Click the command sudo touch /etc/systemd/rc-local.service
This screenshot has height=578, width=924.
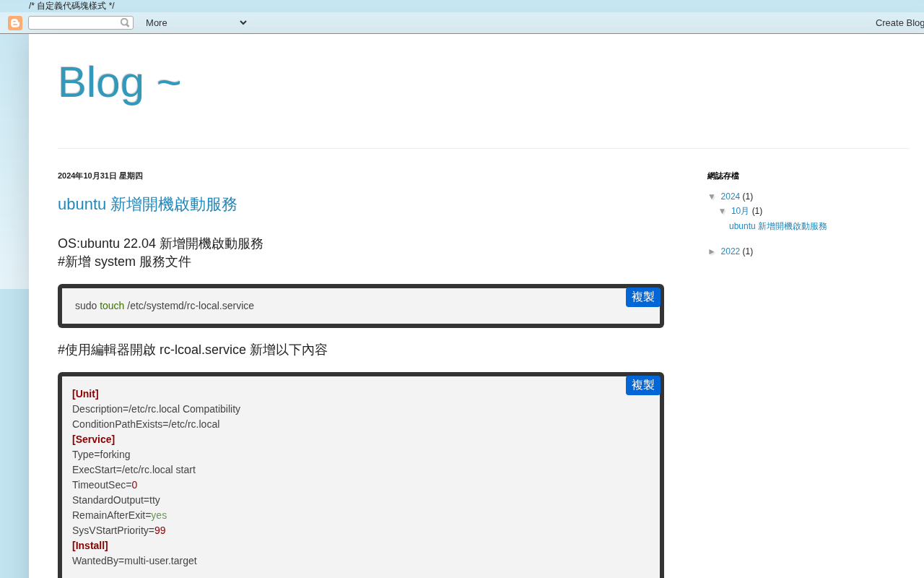(165, 306)
